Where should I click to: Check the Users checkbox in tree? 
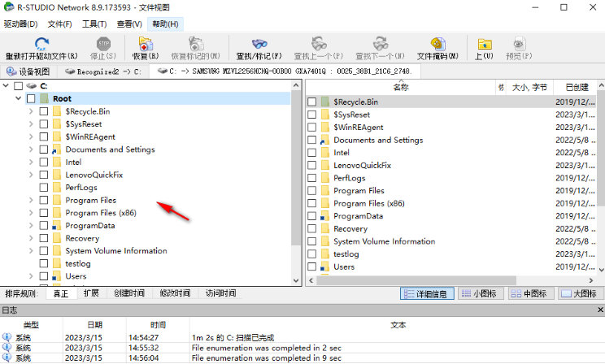pos(44,276)
